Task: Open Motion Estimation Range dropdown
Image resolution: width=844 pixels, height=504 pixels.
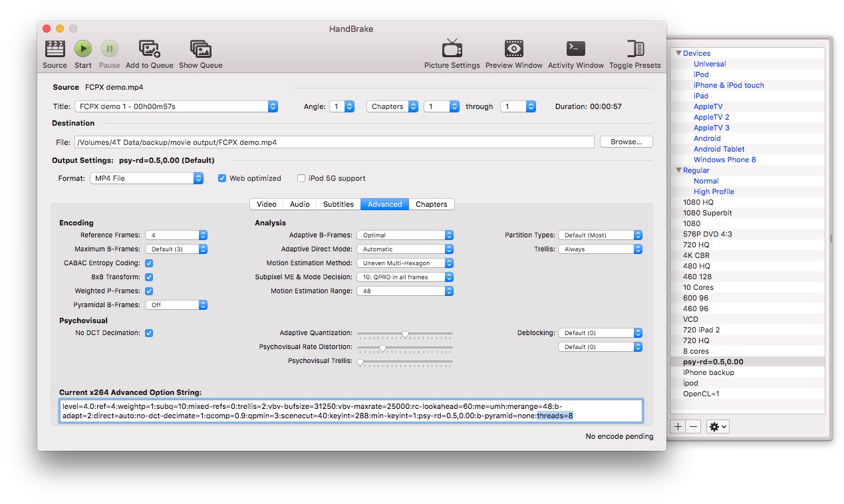Action: (405, 291)
